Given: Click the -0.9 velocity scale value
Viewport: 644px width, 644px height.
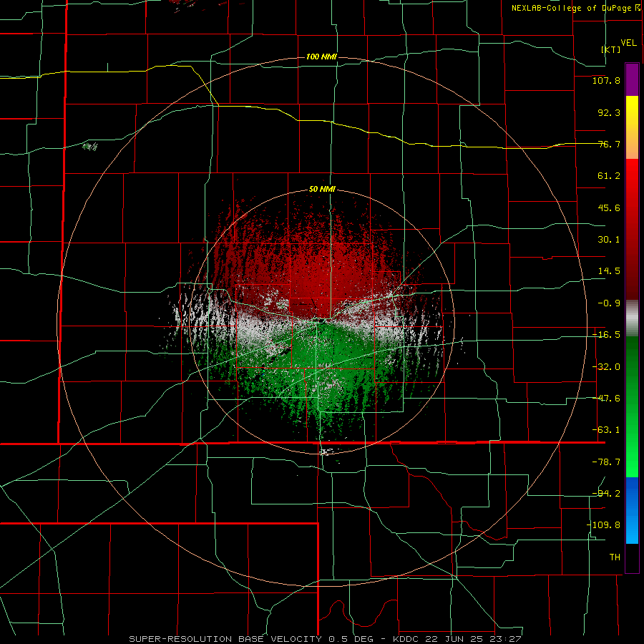Looking at the screenshot, I should (609, 303).
